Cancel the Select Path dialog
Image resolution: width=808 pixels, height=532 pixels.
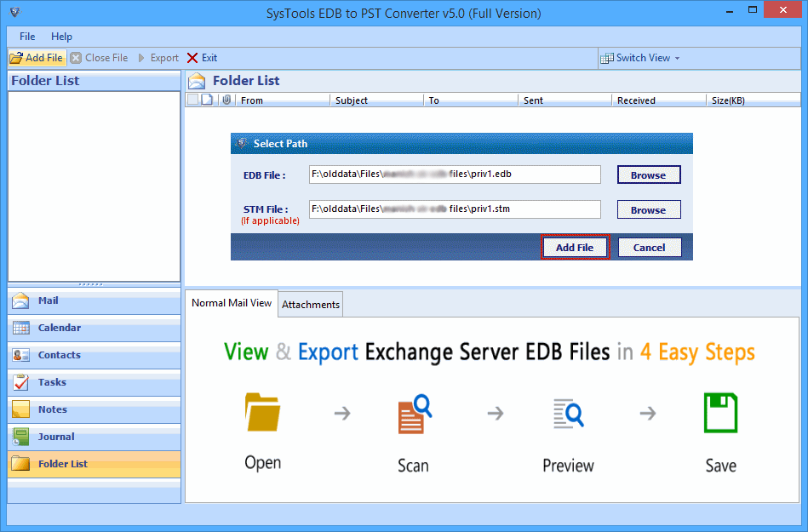(x=650, y=247)
